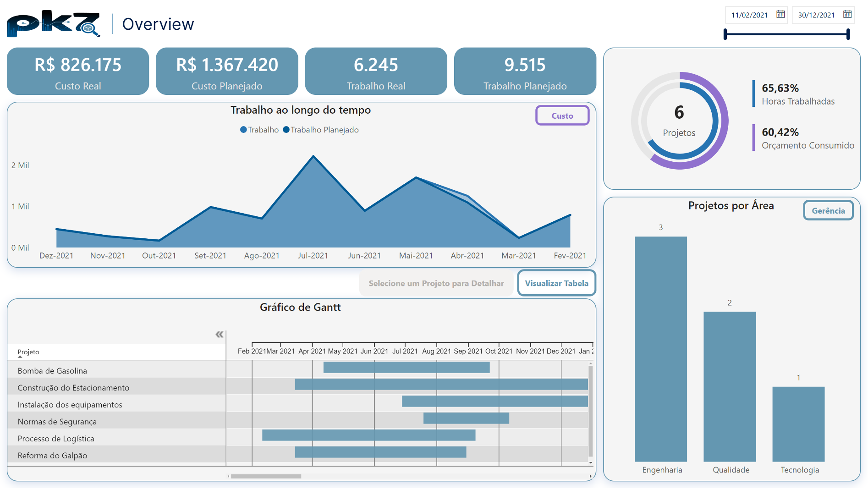Collapse the Gantt project list panel
Screen dimensions: 868x495
tap(220, 335)
